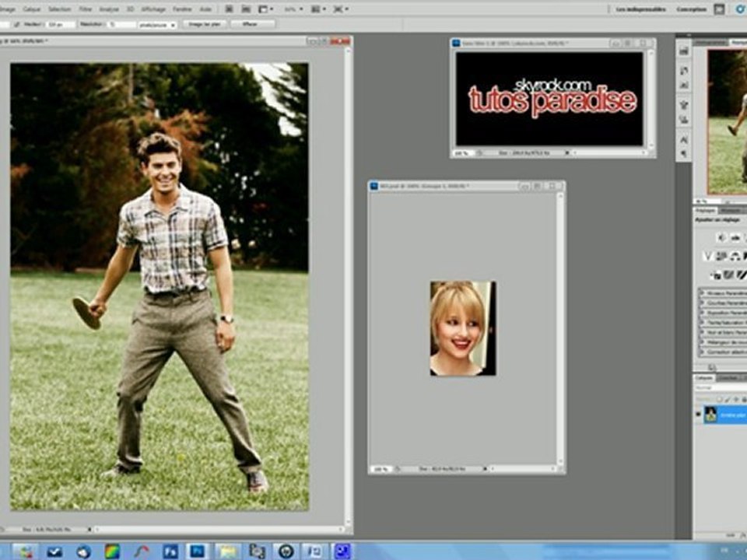Switch to Les indispensables workspace
The image size is (747, 560).
(640, 9)
